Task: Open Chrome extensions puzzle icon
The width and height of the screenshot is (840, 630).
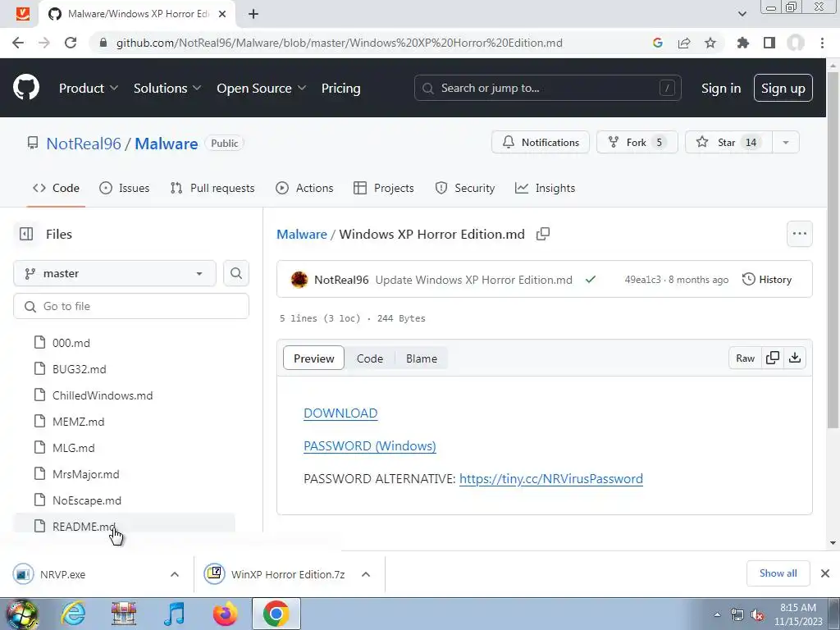Action: coord(742,43)
